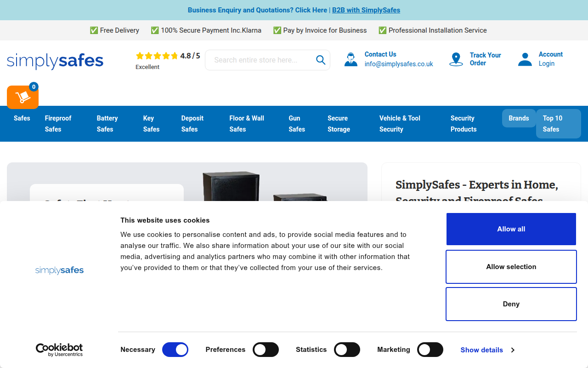This screenshot has width=588, height=368.
Task: Open the Fireproof Safes menu
Action: coord(58,124)
